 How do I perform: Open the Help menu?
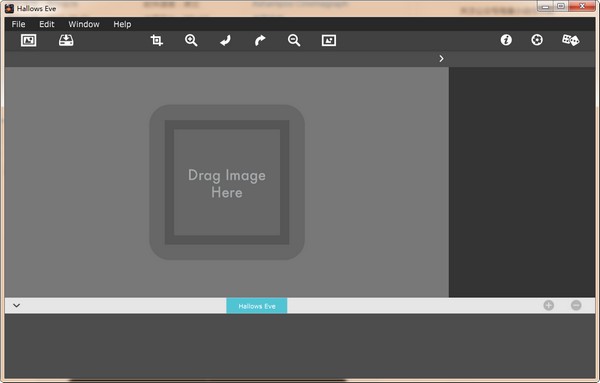click(x=122, y=24)
